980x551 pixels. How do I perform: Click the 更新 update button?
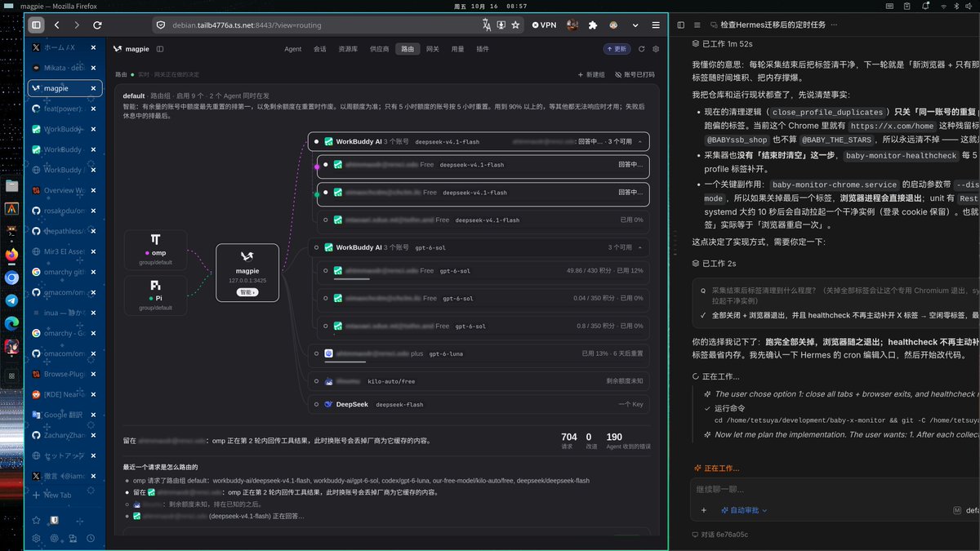(x=617, y=49)
